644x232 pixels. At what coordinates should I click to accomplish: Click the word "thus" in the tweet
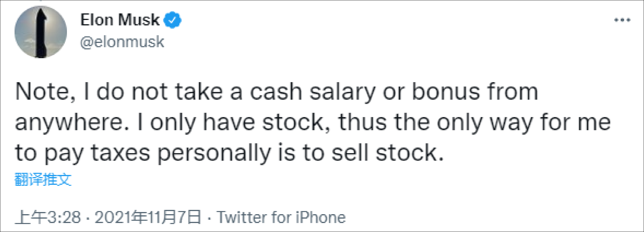[362, 122]
